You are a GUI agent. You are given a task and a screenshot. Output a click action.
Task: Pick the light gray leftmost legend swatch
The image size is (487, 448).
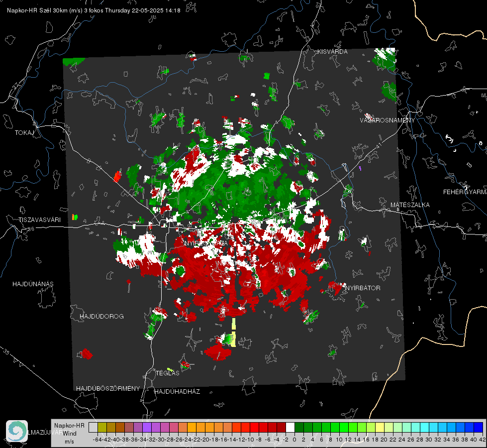pos(93,427)
